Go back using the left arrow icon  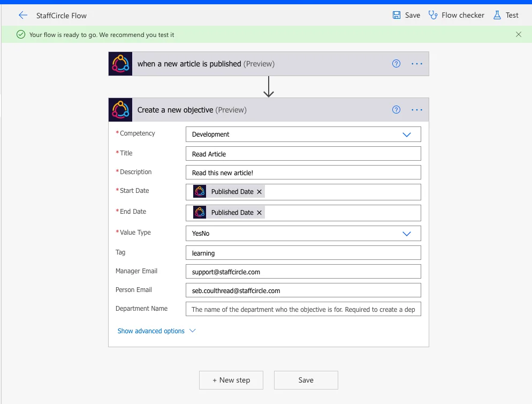[x=22, y=16]
